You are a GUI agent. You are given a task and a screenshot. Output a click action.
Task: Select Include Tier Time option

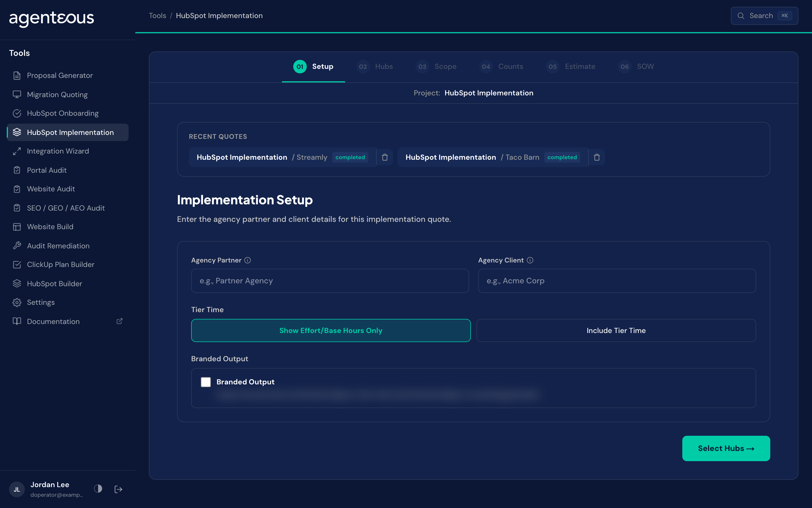(x=616, y=330)
